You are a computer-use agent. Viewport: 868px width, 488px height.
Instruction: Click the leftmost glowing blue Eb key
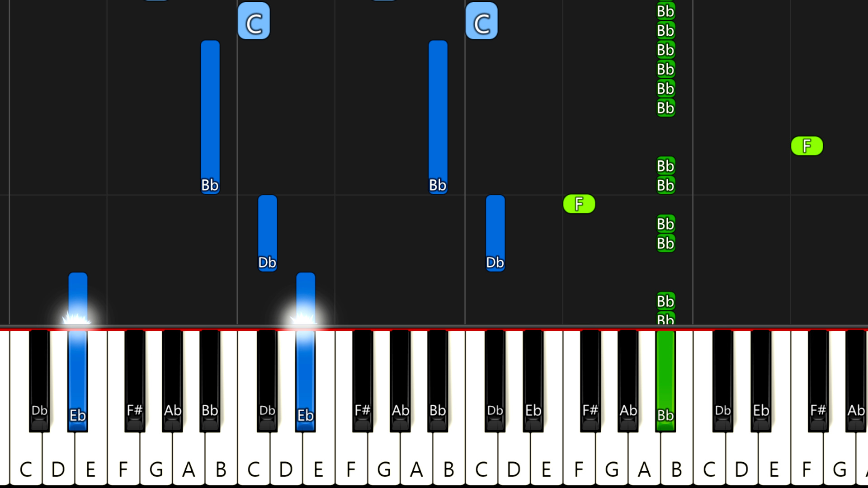coord(78,380)
